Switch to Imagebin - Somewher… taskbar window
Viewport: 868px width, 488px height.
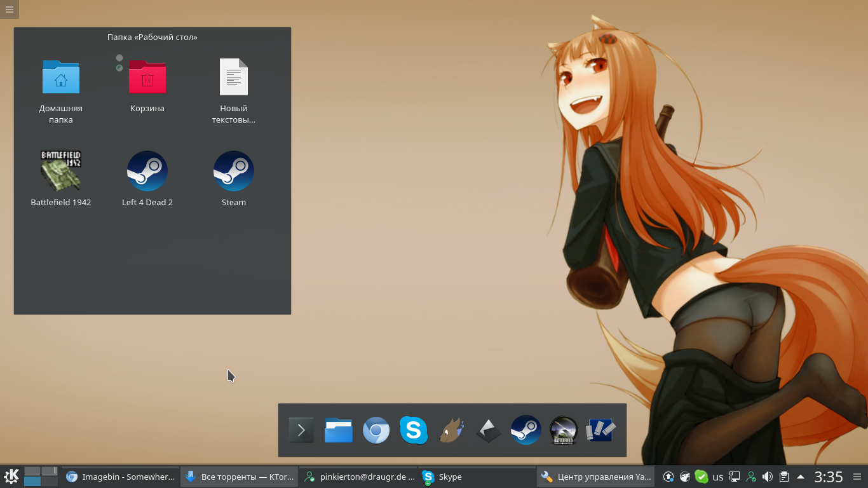click(120, 477)
